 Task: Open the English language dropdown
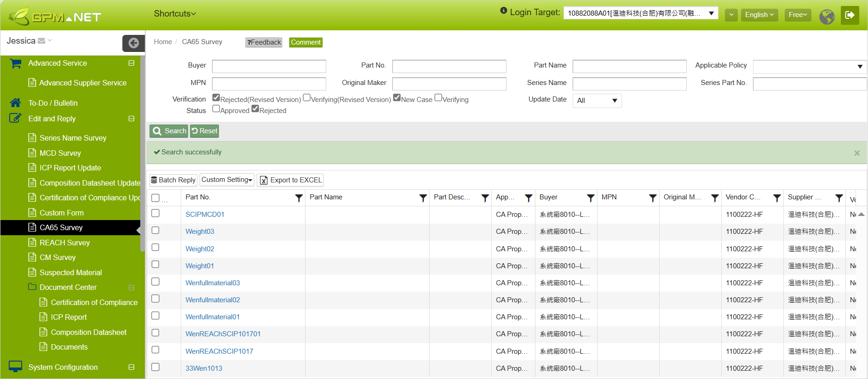pos(759,15)
